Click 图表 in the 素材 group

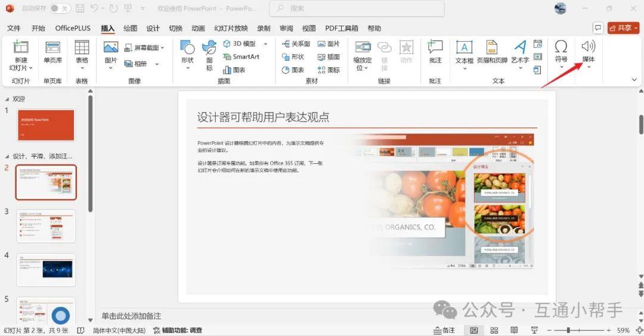[x=293, y=70]
